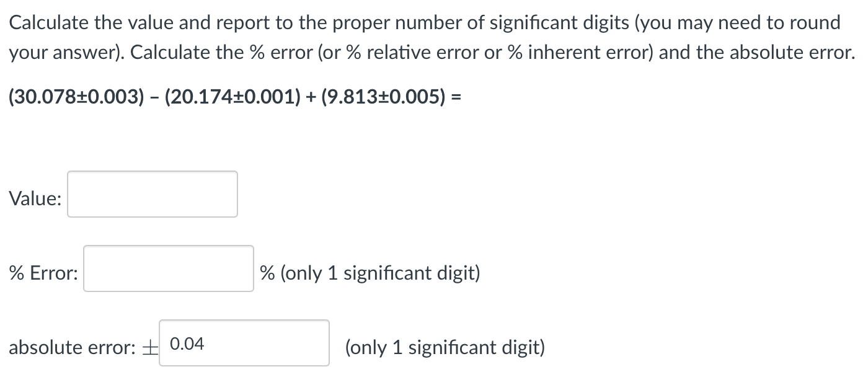This screenshot has width=868, height=377.
Task: Click "absolute error." ending the instructions
Action: click(x=792, y=53)
